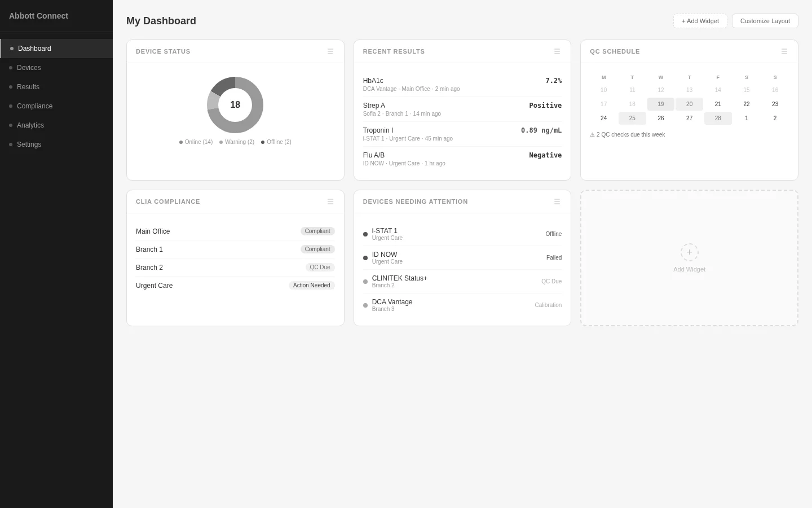
Task: Click the Add Widget plus icon in placeholder
Action: 689,252
